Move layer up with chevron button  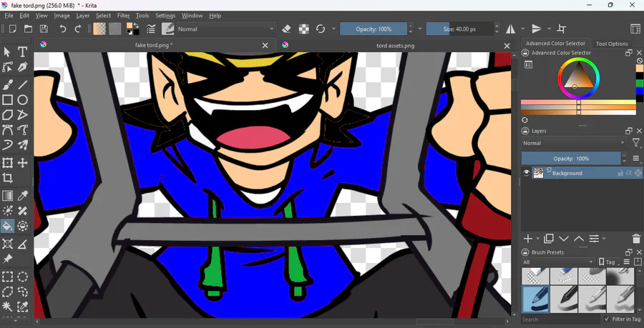tap(579, 239)
